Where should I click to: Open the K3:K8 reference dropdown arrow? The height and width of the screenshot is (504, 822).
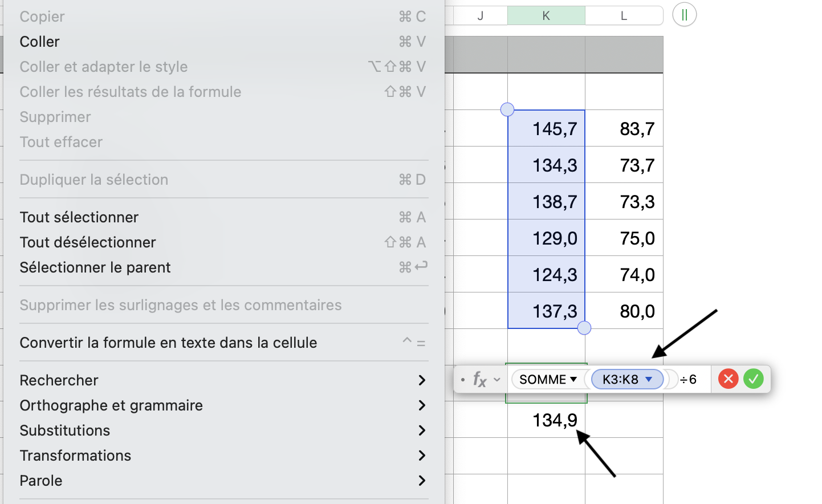click(649, 379)
